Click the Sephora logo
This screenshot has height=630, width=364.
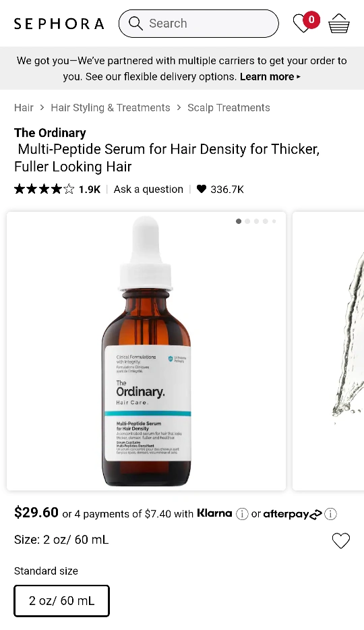(59, 24)
